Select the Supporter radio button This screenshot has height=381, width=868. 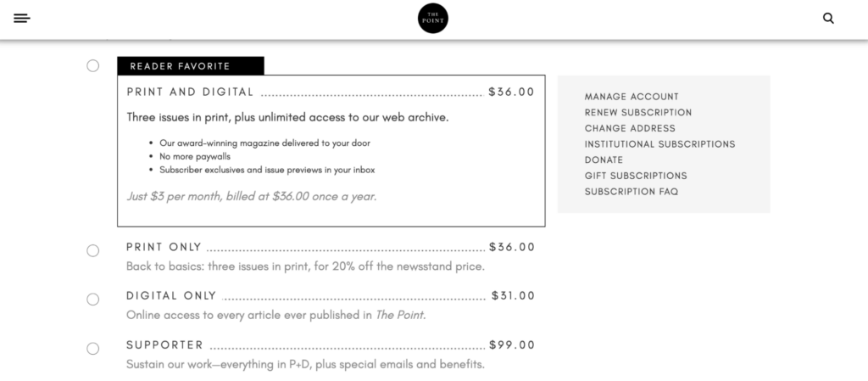[93, 349]
